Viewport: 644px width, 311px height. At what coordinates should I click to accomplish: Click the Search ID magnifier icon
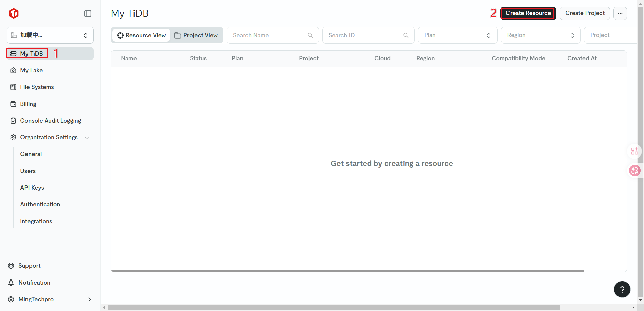coord(406,35)
